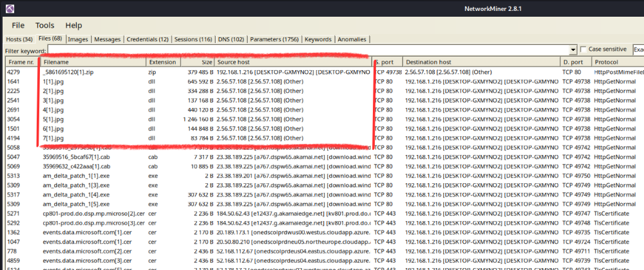Click frame number 4859 cell
The width and height of the screenshot is (644, 270).
tap(14, 260)
